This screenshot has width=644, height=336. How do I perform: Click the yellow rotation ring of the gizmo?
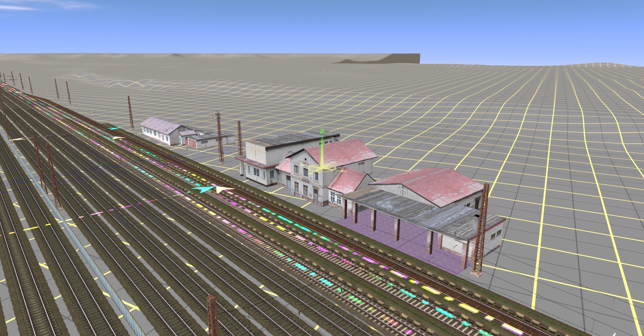323,168
